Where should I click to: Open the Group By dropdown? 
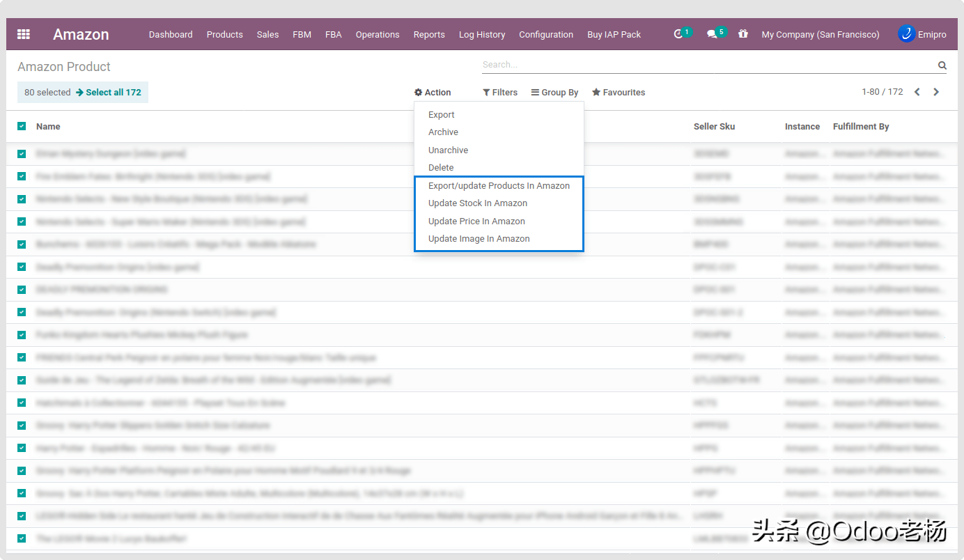554,93
